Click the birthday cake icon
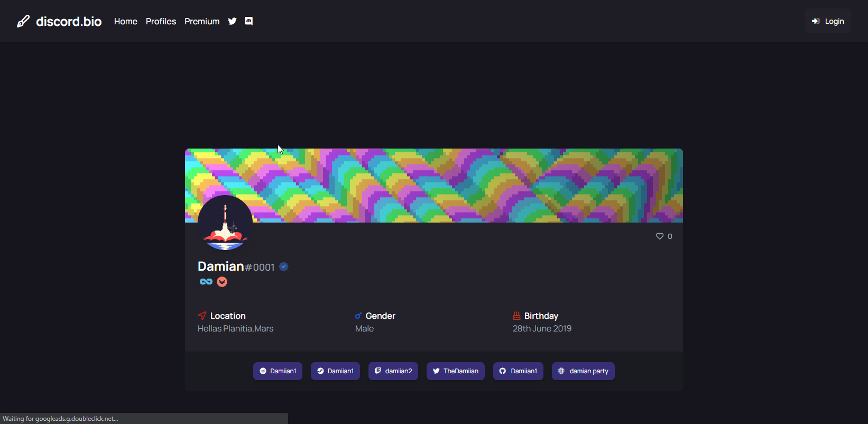 (x=516, y=316)
